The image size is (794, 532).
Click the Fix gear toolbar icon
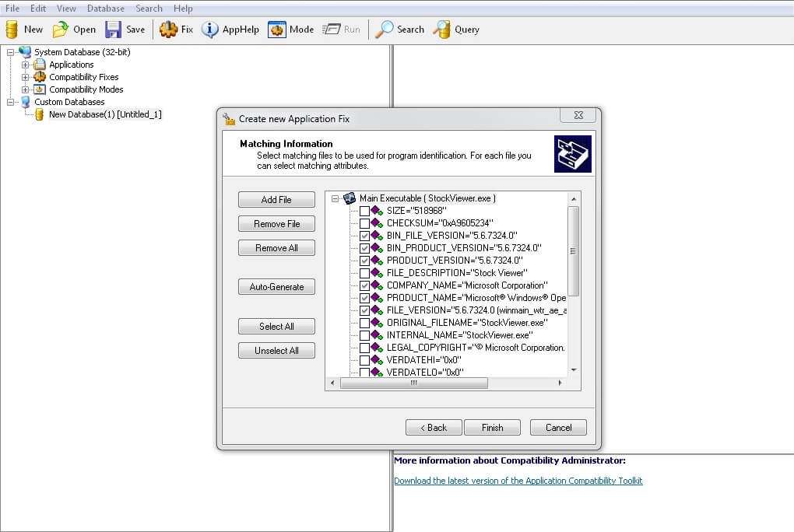pyautogui.click(x=168, y=30)
